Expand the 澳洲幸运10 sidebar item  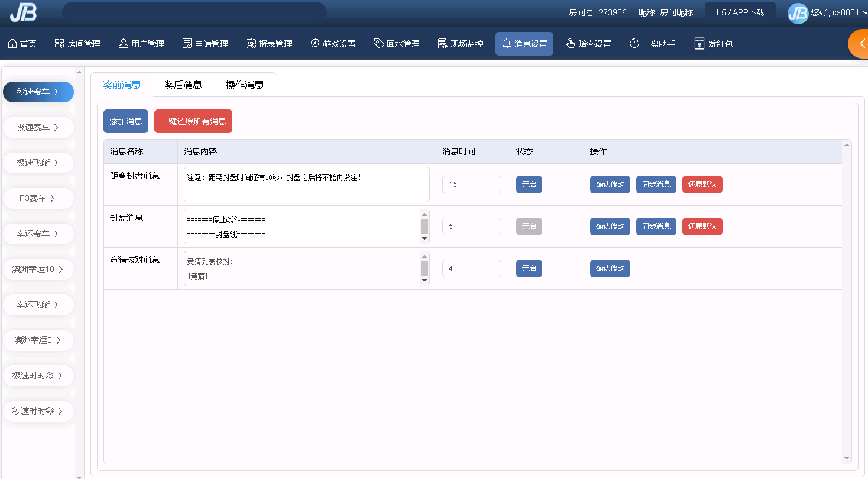click(38, 270)
